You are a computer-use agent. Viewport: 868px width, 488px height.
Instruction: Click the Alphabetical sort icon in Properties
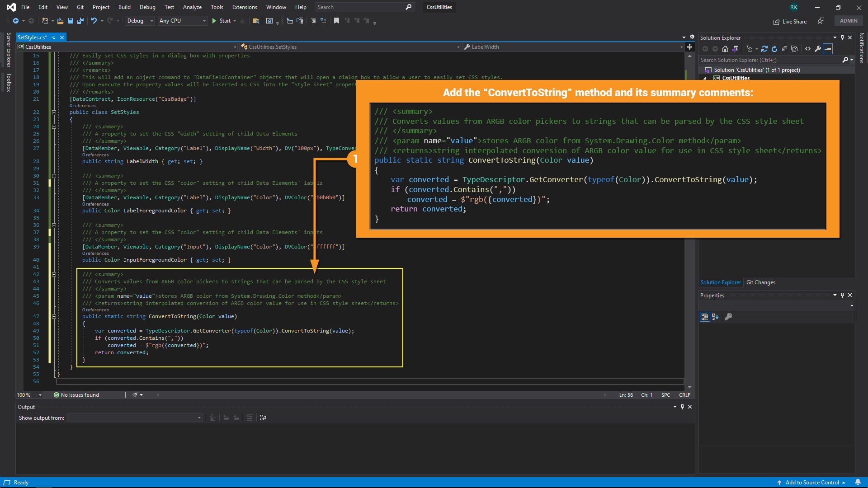coord(715,317)
